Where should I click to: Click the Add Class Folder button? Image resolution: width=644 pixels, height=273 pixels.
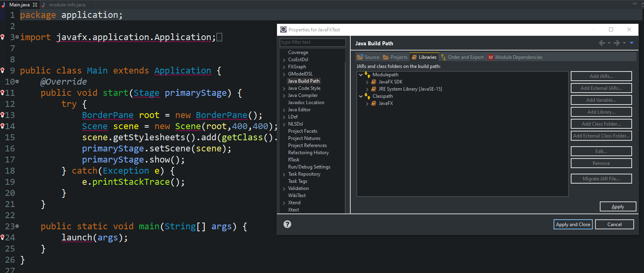pos(601,124)
